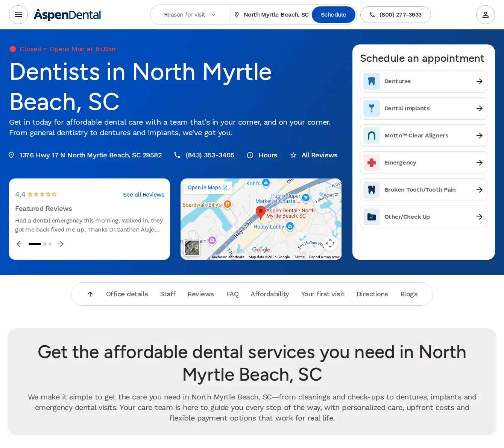Jump to Blogs section
The image size is (504, 448).
click(x=409, y=294)
